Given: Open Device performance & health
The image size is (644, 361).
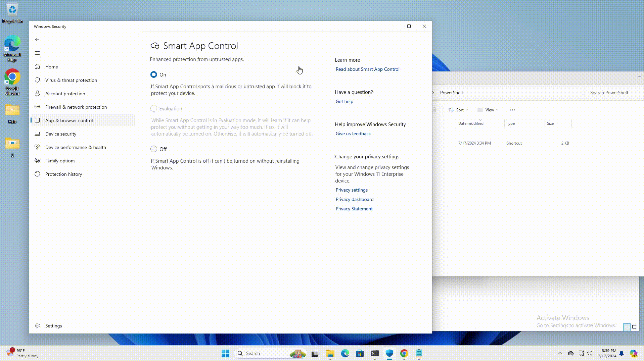Looking at the screenshot, I should click(x=76, y=147).
